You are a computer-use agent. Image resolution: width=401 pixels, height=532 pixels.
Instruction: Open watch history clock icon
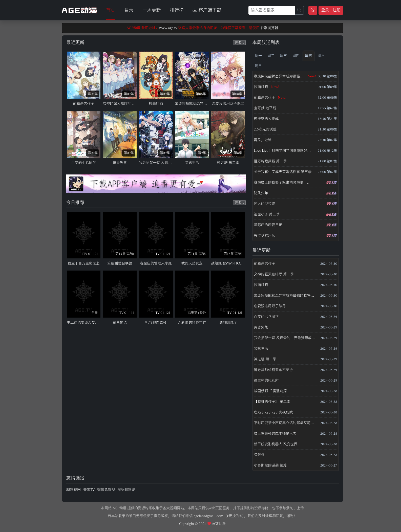point(313,10)
